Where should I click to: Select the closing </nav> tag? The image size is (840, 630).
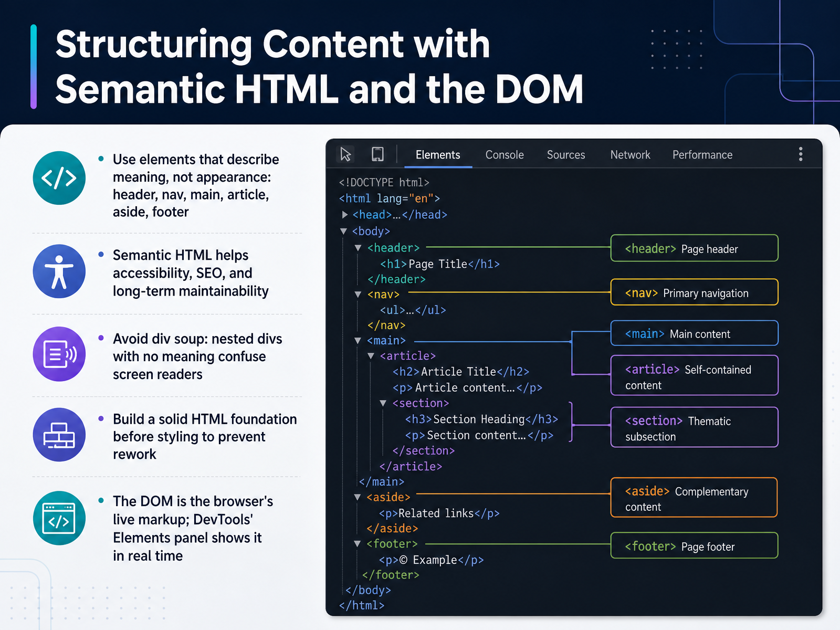tap(386, 325)
